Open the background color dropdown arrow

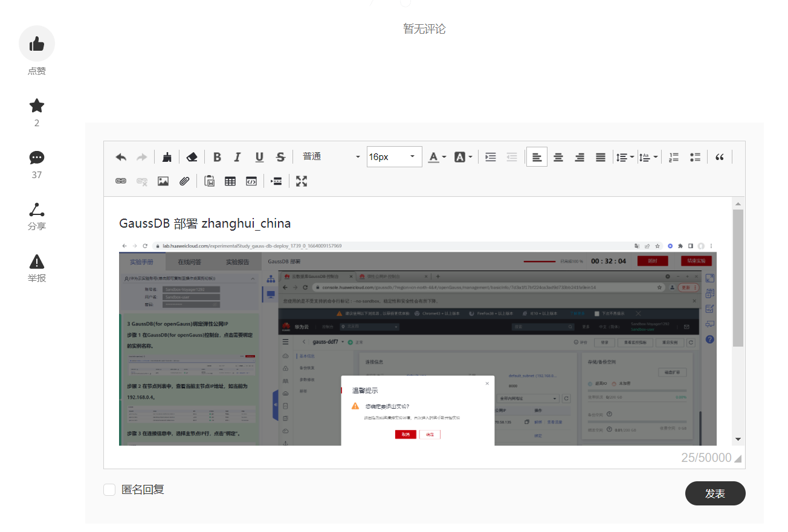pos(470,157)
